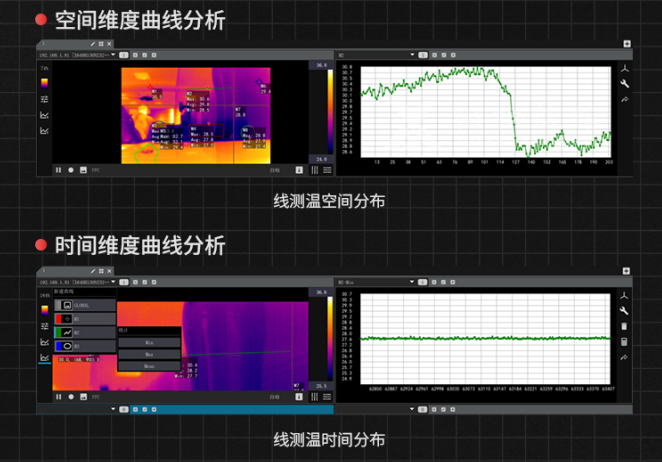
Task: Click the 25.5 lower scale value in 时间维度 window
Action: coord(322,386)
